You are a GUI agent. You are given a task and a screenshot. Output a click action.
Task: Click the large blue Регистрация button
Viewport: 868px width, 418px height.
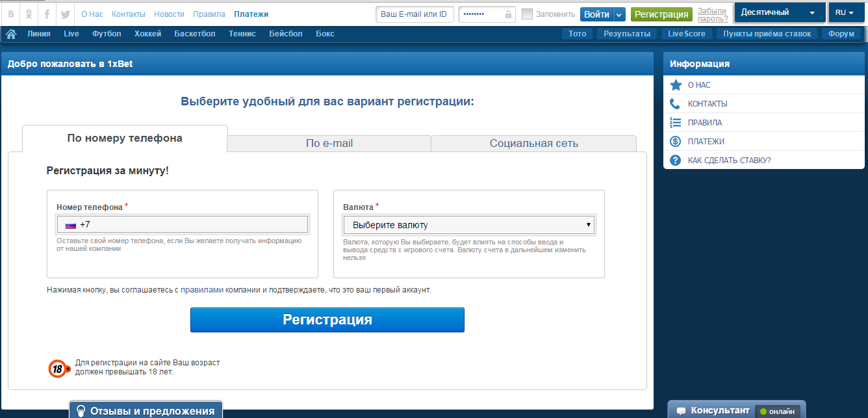pos(327,320)
